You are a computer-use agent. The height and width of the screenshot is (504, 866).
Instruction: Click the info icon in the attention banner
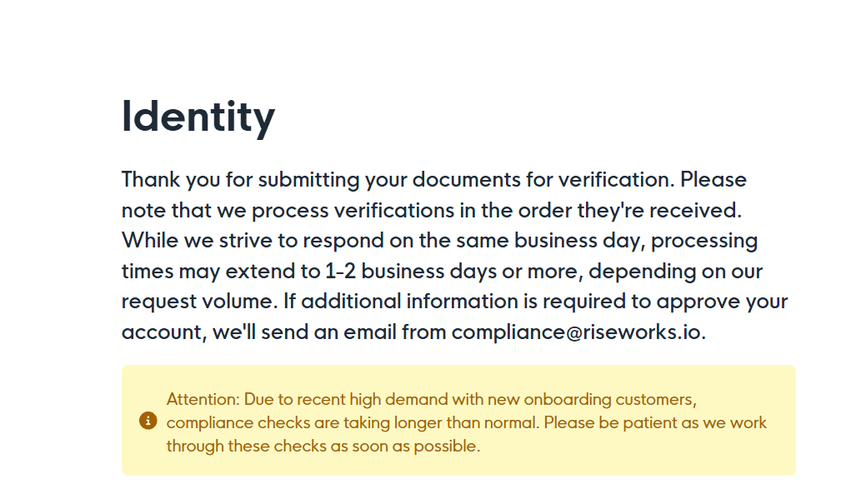pyautogui.click(x=148, y=421)
